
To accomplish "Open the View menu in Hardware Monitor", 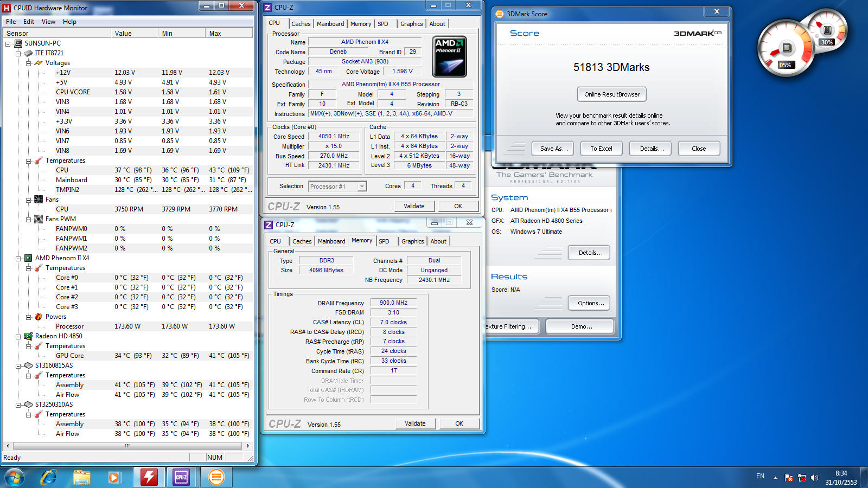I will pyautogui.click(x=48, y=22).
